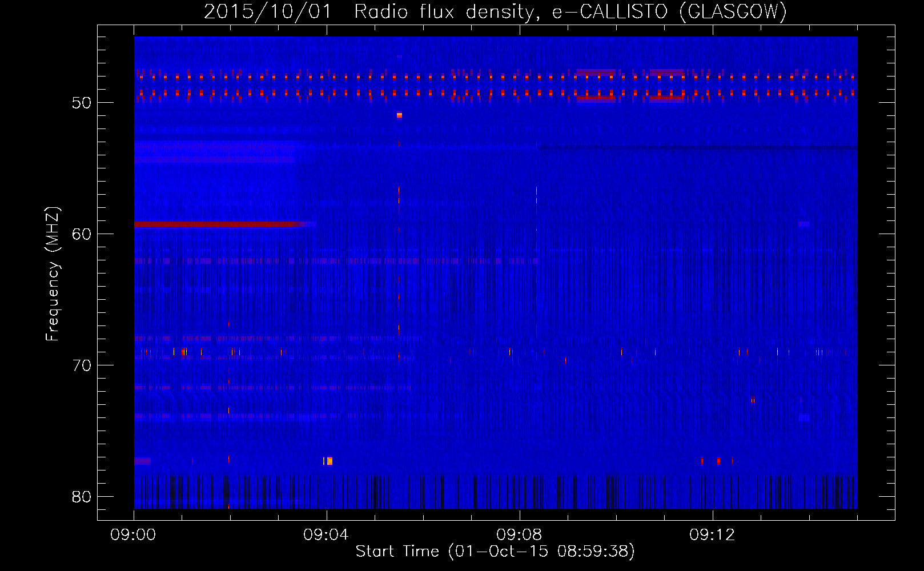Click the bright orange burst near 51 MHz
This screenshot has width=924, height=571.
point(399,115)
